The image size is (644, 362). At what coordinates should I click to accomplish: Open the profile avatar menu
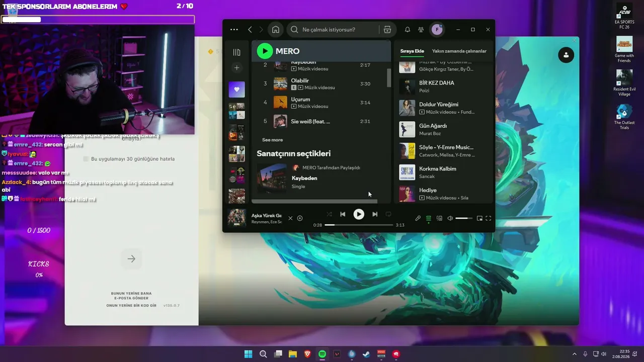click(x=437, y=30)
